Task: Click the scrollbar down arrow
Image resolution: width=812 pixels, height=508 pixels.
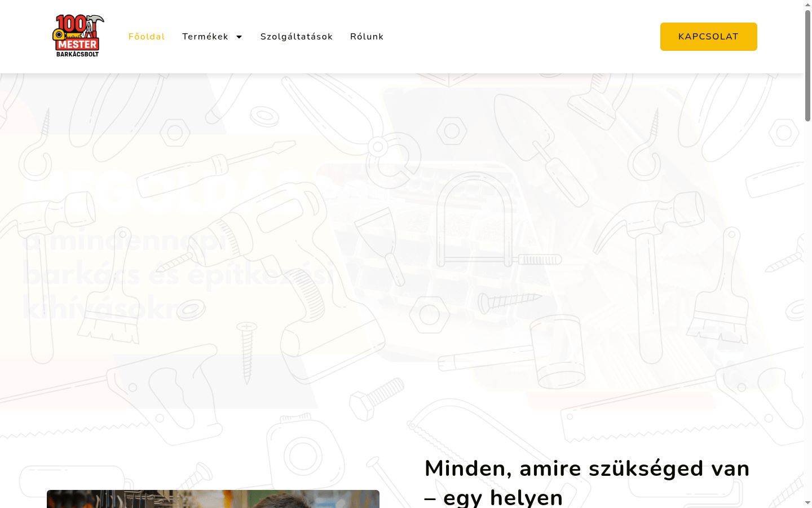Action: [807, 503]
